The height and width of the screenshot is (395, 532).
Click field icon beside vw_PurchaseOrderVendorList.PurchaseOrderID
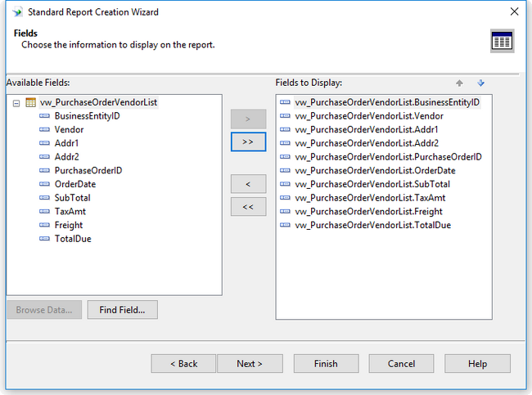[285, 157]
